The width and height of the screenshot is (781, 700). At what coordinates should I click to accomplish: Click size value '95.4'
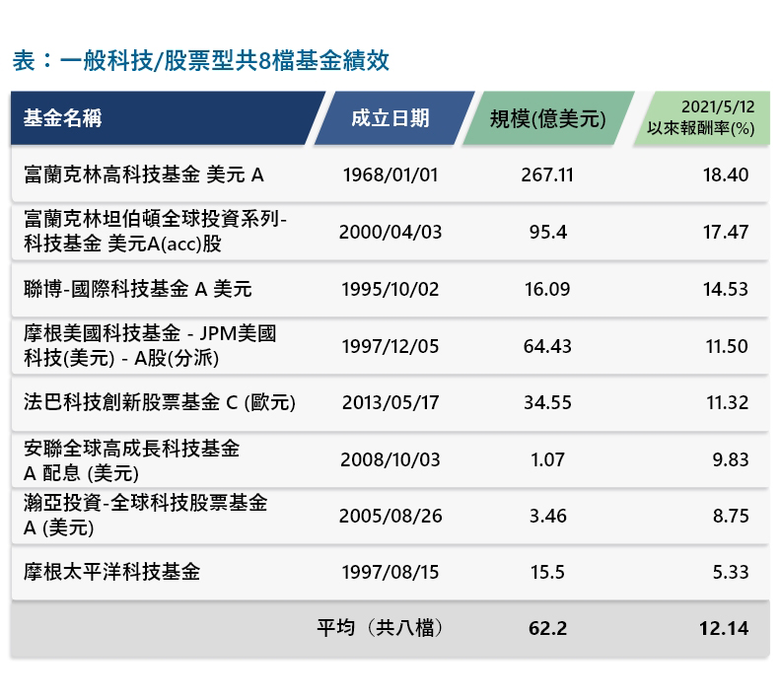coord(548,233)
